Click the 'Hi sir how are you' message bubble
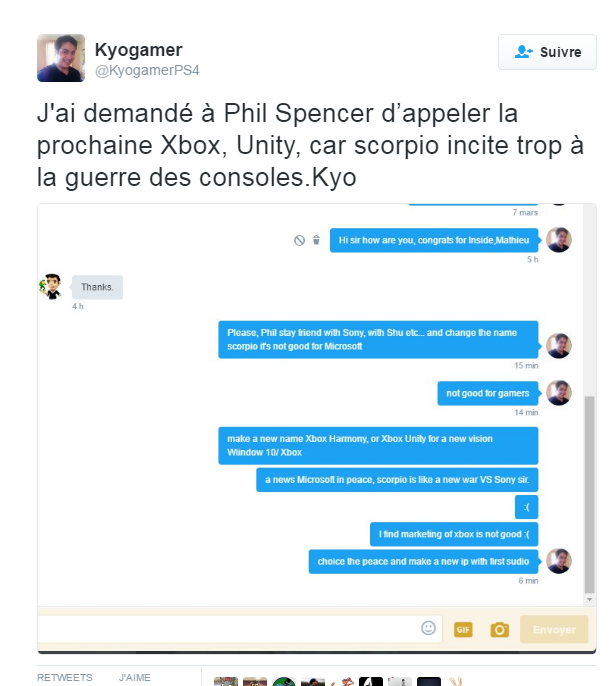This screenshot has width=609, height=686. [x=434, y=240]
